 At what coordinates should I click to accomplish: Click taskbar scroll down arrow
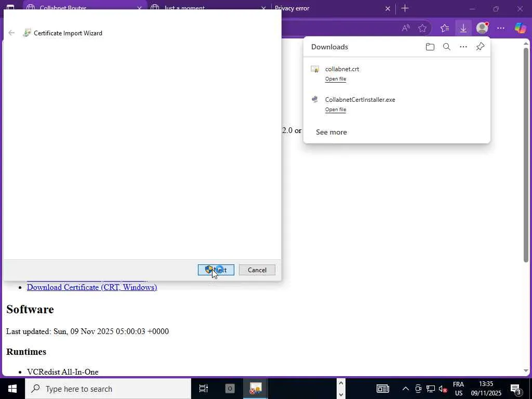[x=341, y=395]
